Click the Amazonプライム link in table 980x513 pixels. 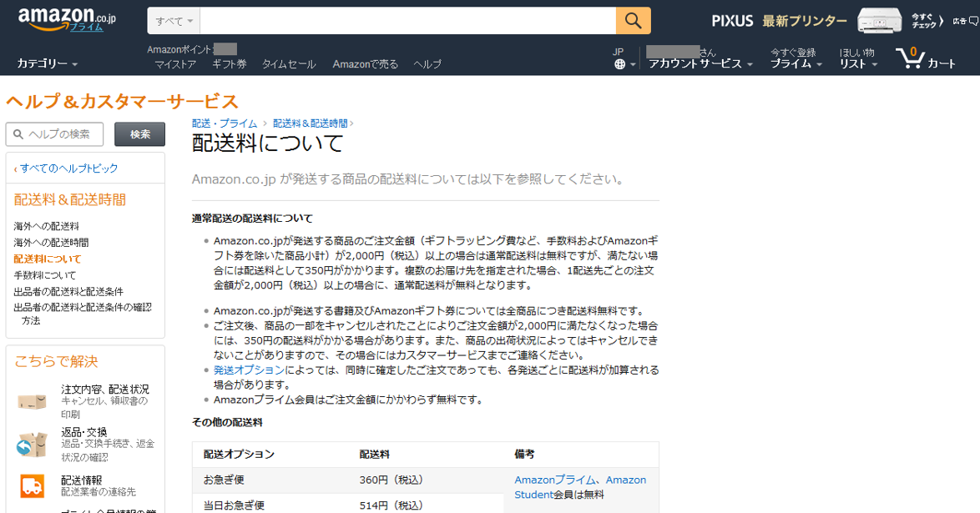pyautogui.click(x=555, y=480)
